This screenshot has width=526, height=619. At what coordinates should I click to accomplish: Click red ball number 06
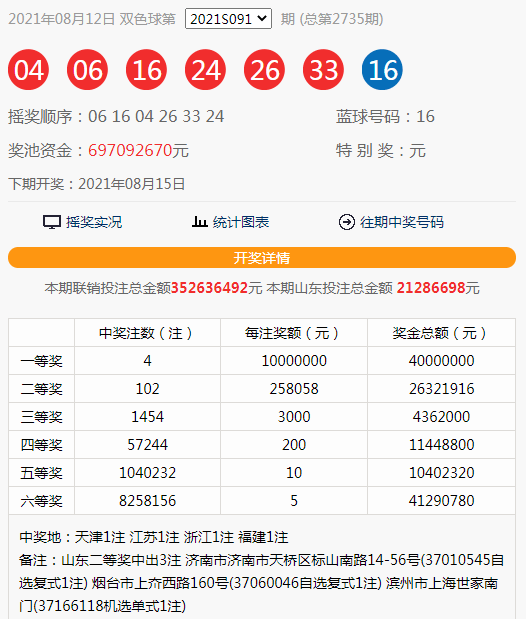point(87,70)
